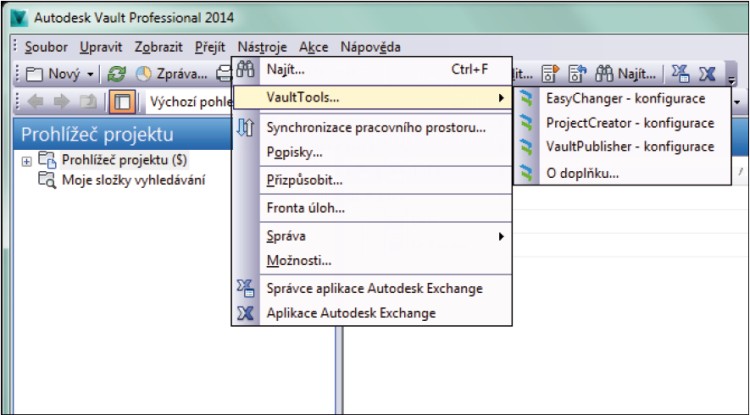Viewport: 750px width, 415px height.
Task: Choose Možnosti... from the Nástroje menu
Action: point(299,261)
